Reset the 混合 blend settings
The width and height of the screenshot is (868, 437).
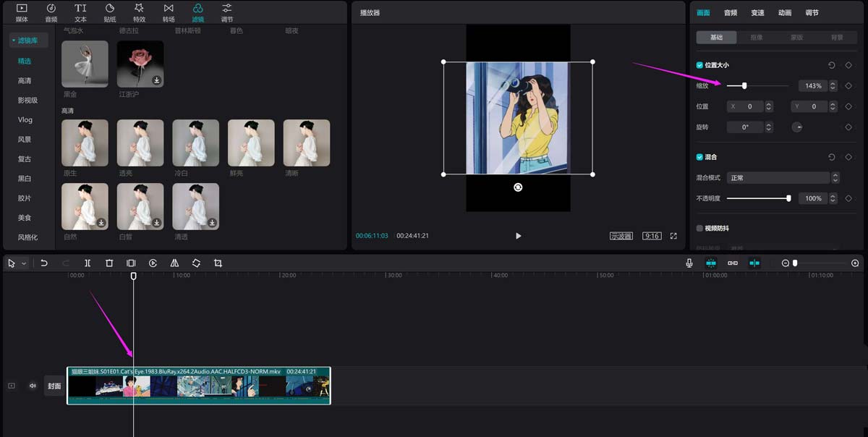pos(832,157)
